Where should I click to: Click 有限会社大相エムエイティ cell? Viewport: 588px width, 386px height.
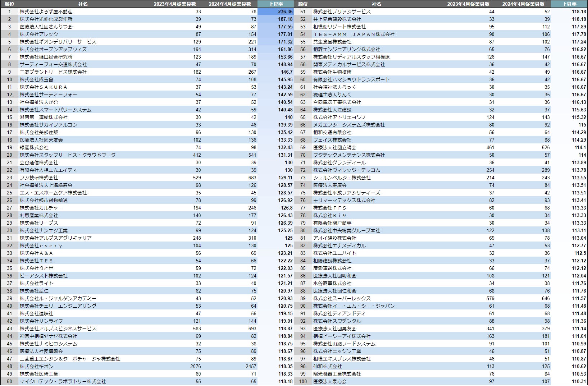[x=49, y=170]
